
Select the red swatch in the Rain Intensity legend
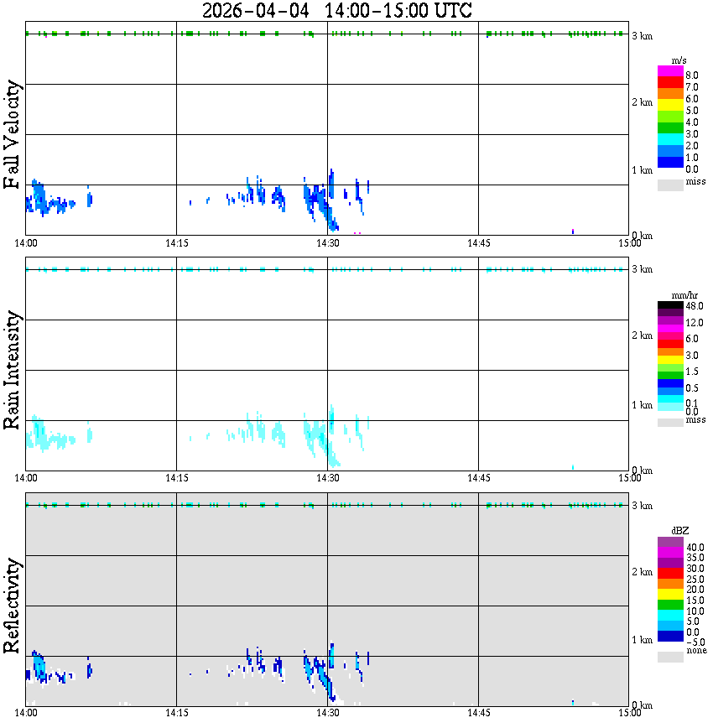click(x=670, y=344)
